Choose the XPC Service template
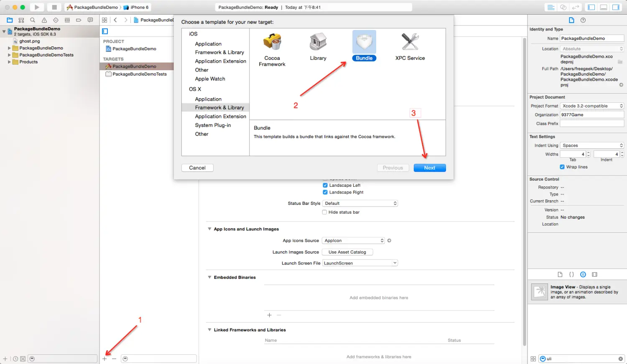 [410, 46]
